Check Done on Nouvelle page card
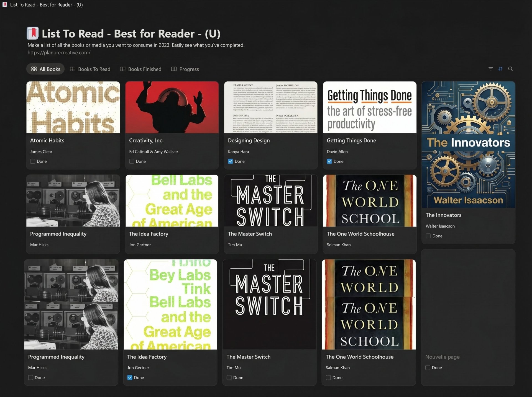Screen dimensions: 532x397 click(428, 368)
